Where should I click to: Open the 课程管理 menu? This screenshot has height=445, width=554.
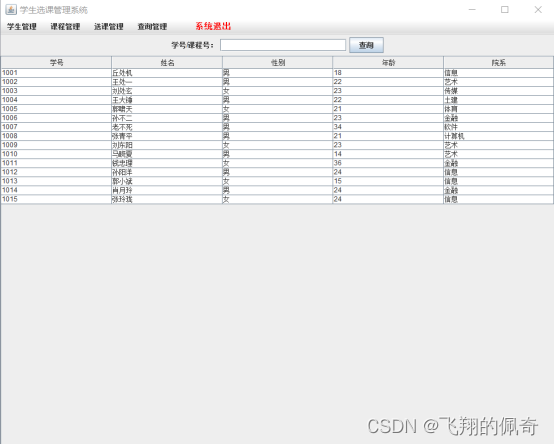pyautogui.click(x=65, y=27)
